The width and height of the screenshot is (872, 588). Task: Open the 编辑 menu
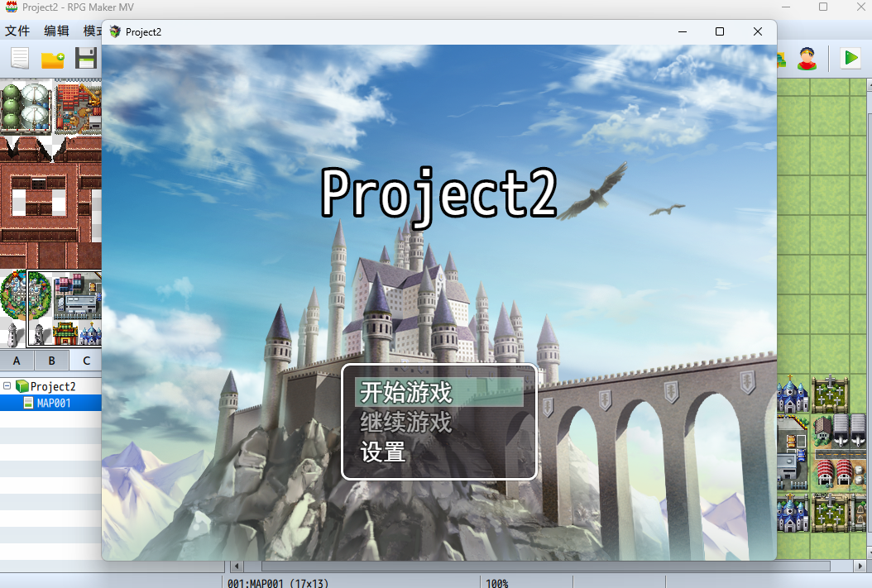coord(56,31)
